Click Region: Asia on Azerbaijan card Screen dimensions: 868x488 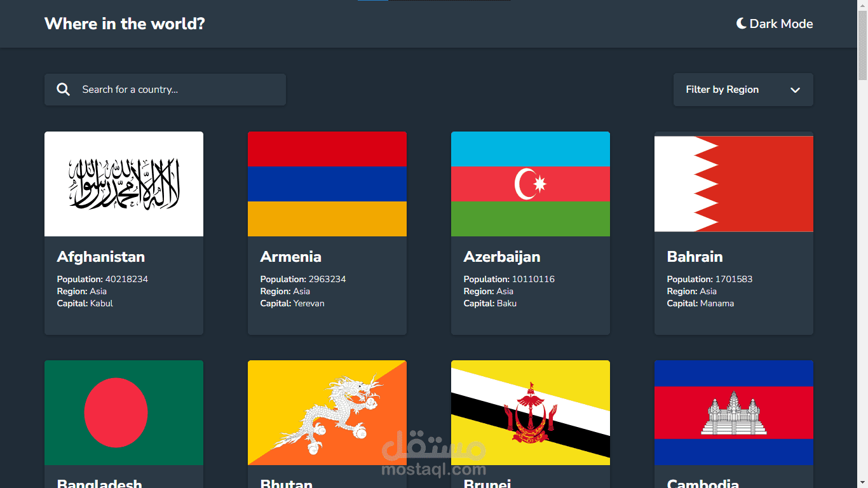click(489, 291)
